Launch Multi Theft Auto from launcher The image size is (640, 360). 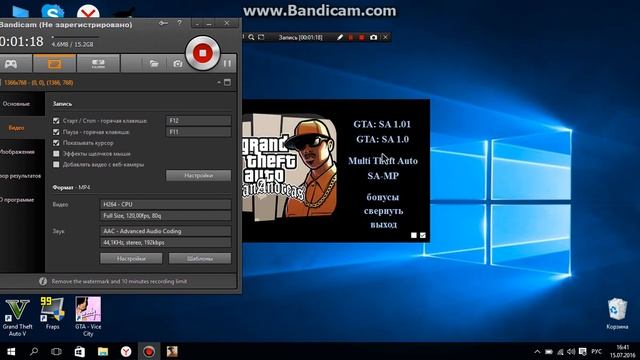tap(383, 161)
